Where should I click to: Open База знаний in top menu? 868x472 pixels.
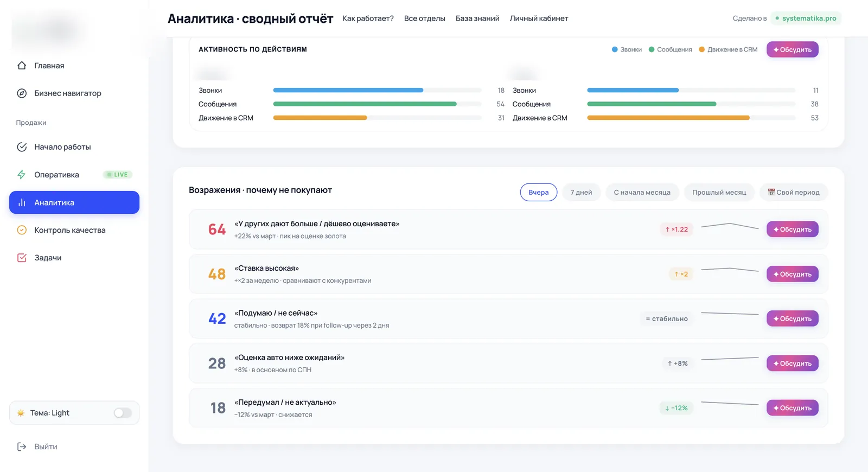[477, 18]
